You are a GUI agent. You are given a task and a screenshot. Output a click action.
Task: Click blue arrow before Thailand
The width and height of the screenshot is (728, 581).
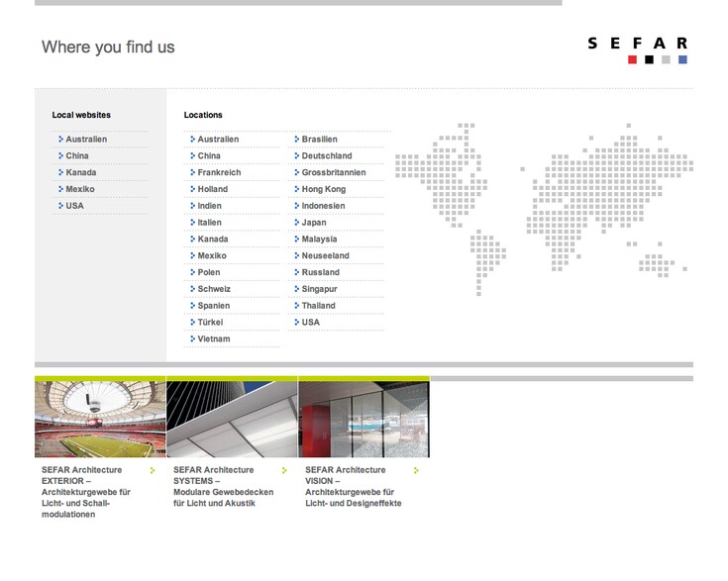(x=297, y=306)
